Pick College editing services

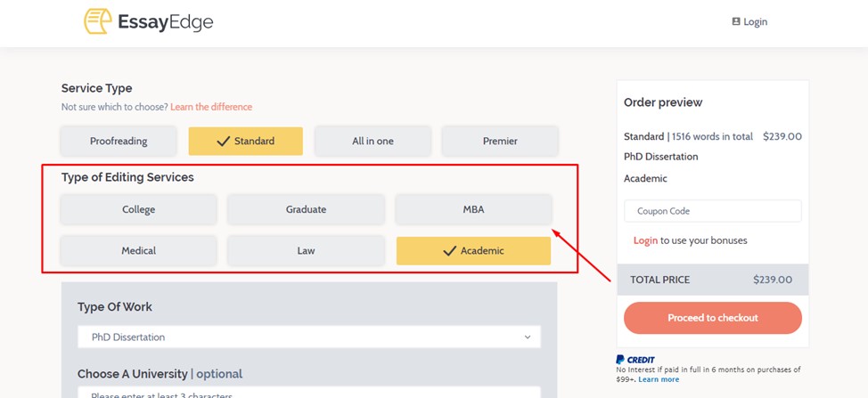tap(138, 209)
